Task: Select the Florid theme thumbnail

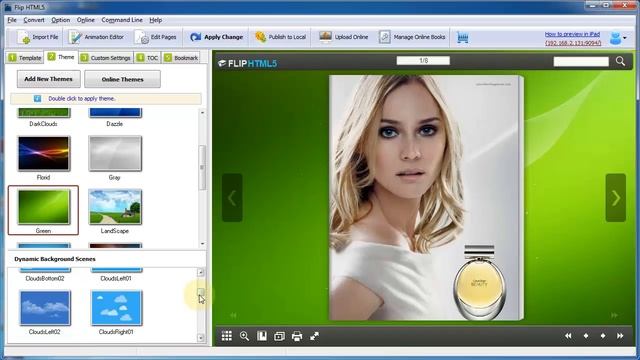Action: pos(44,154)
